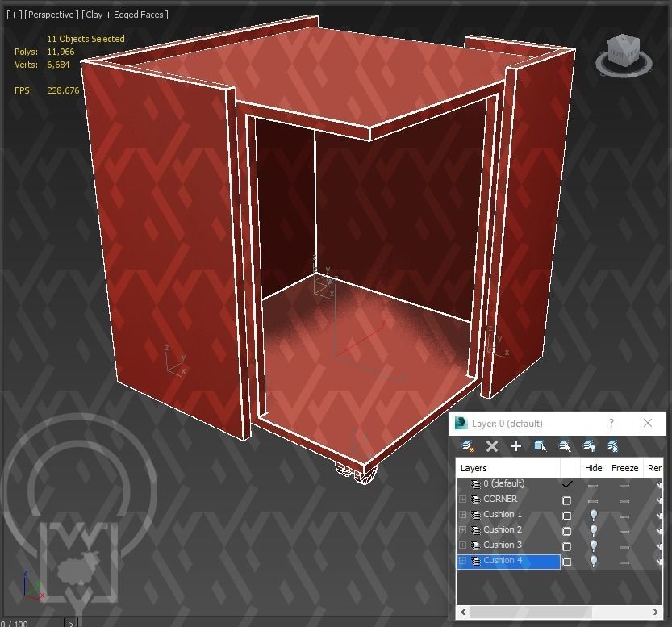This screenshot has height=627, width=672.
Task: Check current-layer box for Cushion 2
Action: [566, 531]
